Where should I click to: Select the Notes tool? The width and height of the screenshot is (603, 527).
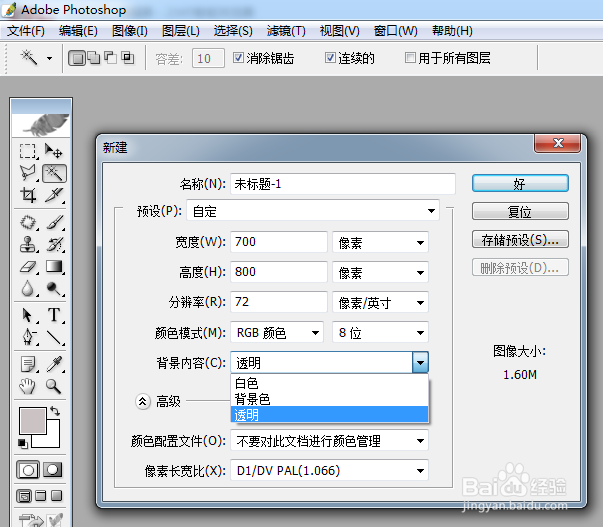coord(28,364)
